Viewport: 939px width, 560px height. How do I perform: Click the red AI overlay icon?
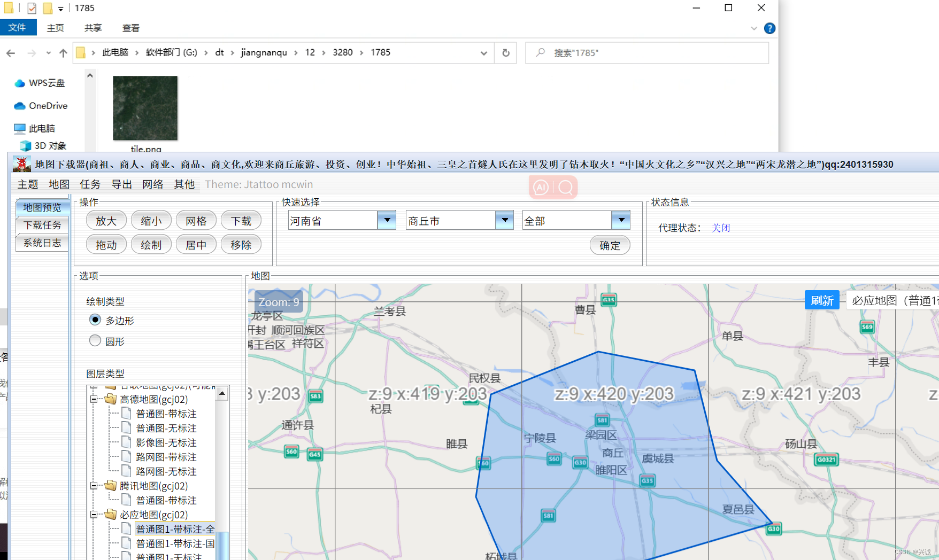pos(541,188)
